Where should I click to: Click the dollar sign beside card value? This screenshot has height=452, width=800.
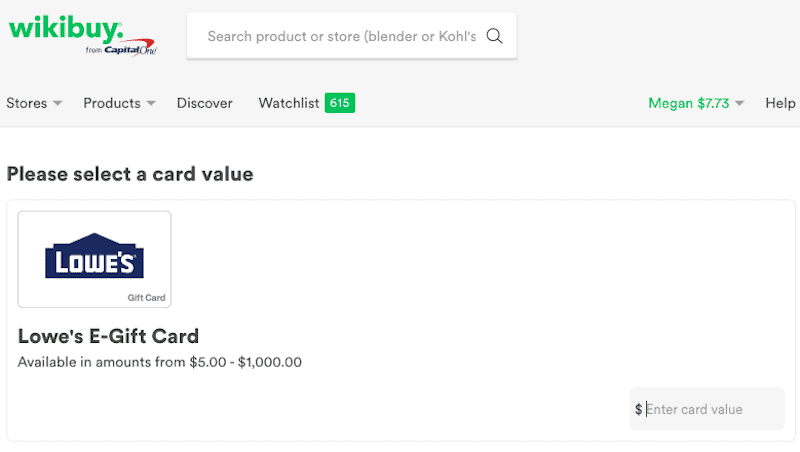[x=638, y=410]
